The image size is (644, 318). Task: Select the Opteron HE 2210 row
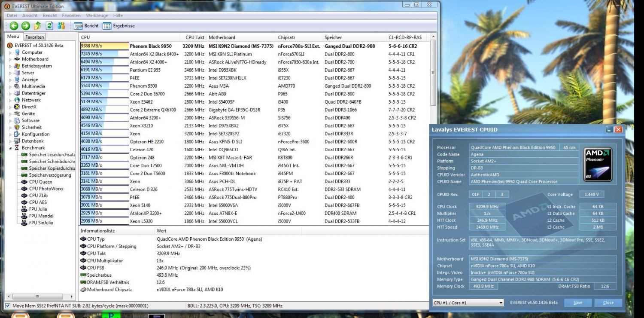pos(255,141)
